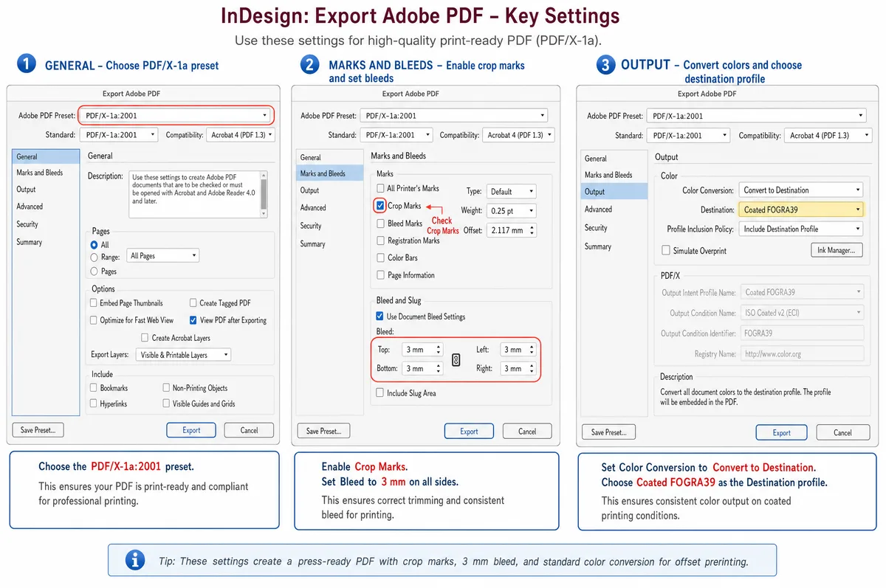The image size is (886, 588).
Task: Open Compatibility dropdown in Marks and Bleeds dialog
Action: pyautogui.click(x=520, y=135)
